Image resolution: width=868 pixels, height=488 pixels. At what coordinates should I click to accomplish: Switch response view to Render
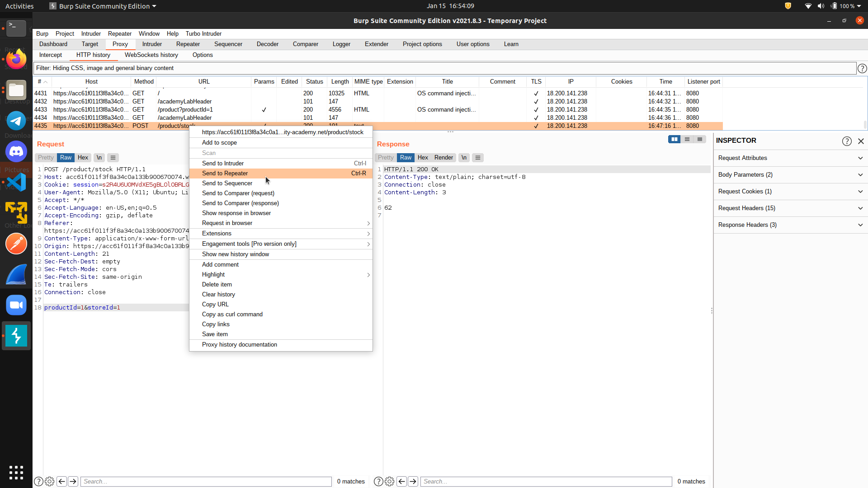[x=443, y=157]
